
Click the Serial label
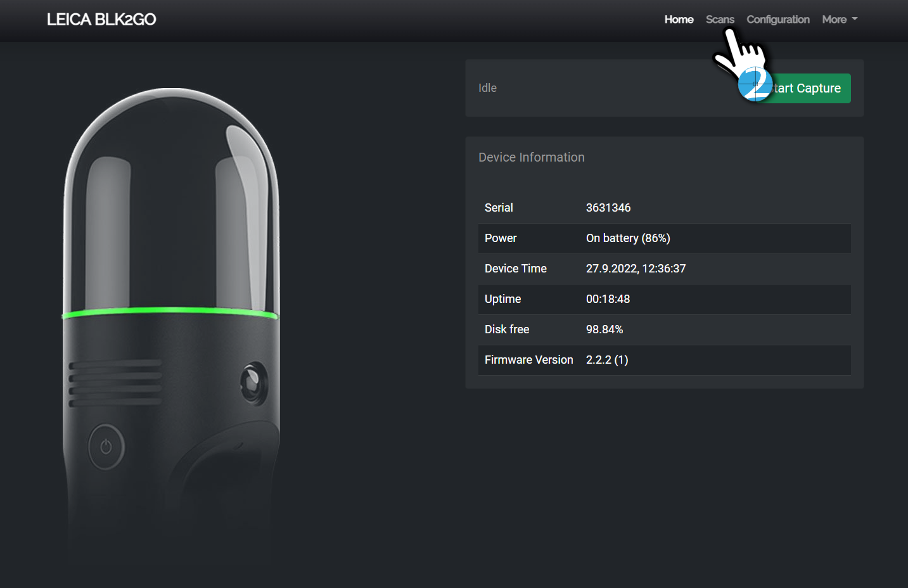coord(499,208)
